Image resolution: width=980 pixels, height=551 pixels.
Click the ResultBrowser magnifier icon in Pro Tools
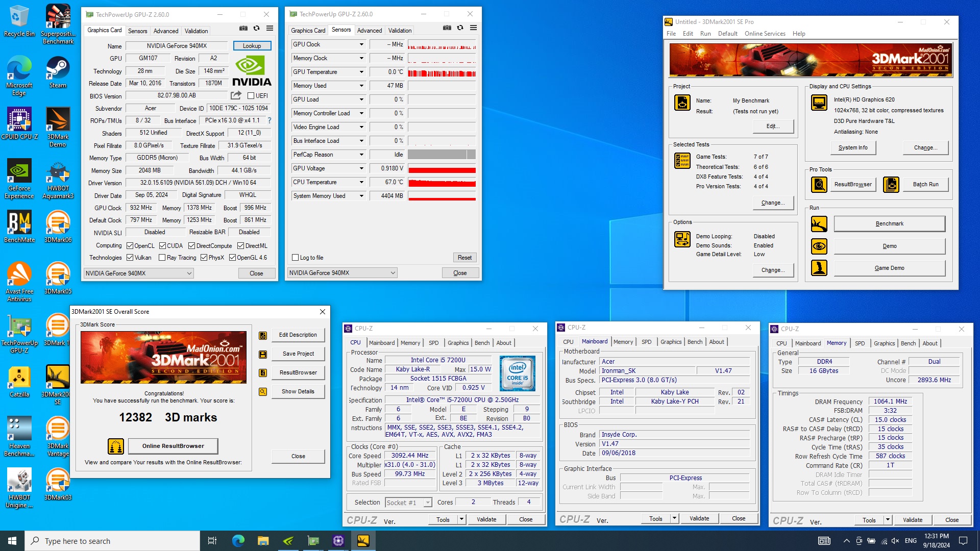pyautogui.click(x=819, y=184)
